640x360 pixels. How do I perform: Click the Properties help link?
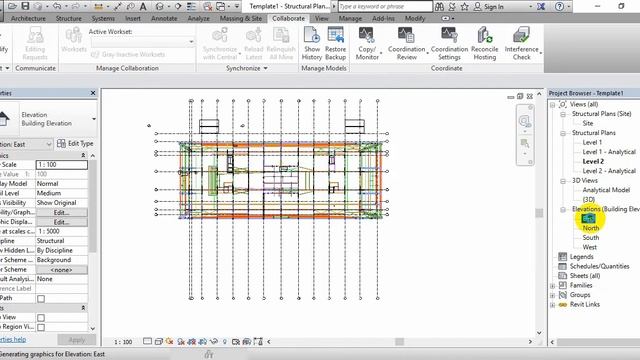click(x=13, y=340)
